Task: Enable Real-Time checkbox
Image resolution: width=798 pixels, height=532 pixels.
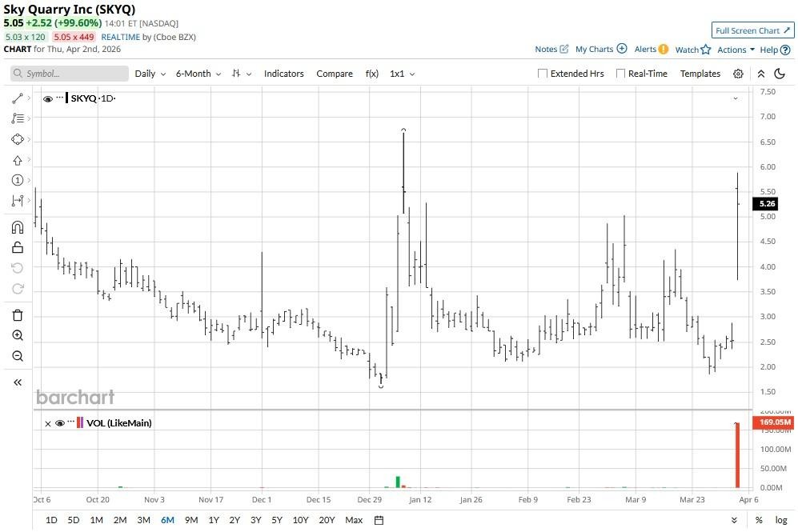Action: pyautogui.click(x=620, y=74)
